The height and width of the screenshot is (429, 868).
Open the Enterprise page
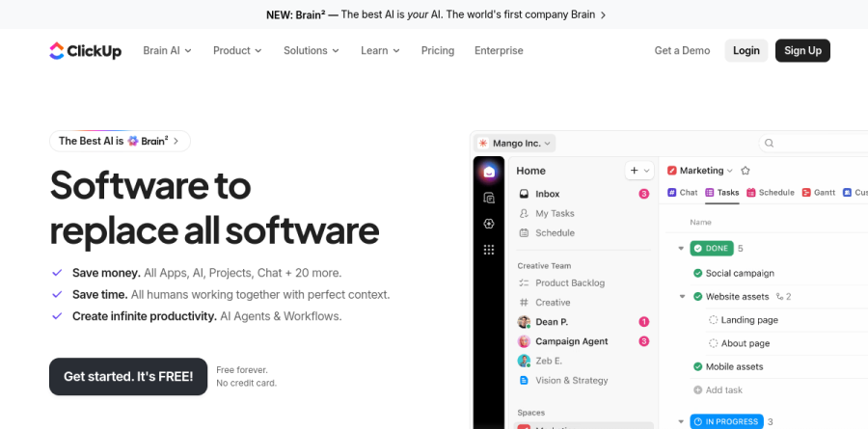(499, 51)
